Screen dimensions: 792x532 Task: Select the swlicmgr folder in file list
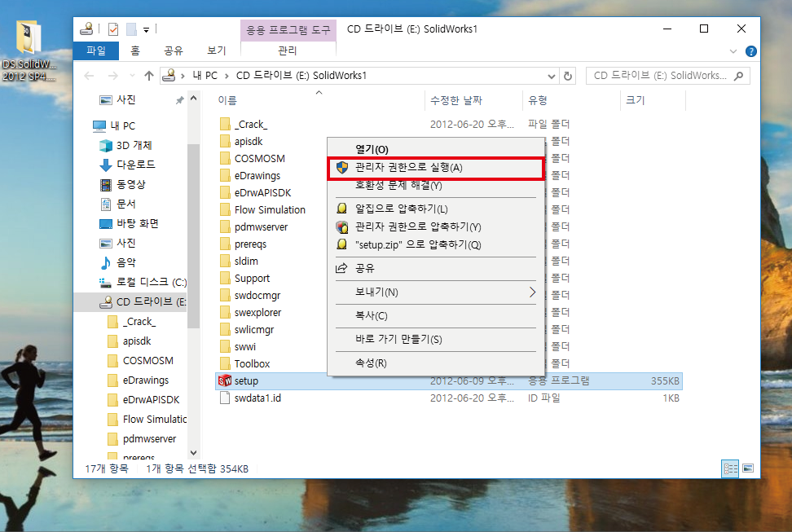pyautogui.click(x=247, y=330)
